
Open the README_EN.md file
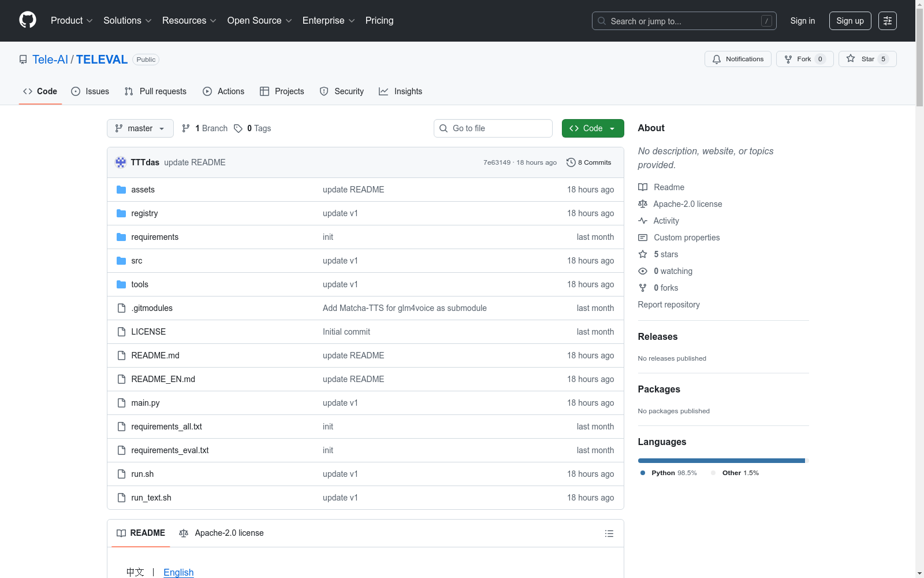click(x=163, y=379)
